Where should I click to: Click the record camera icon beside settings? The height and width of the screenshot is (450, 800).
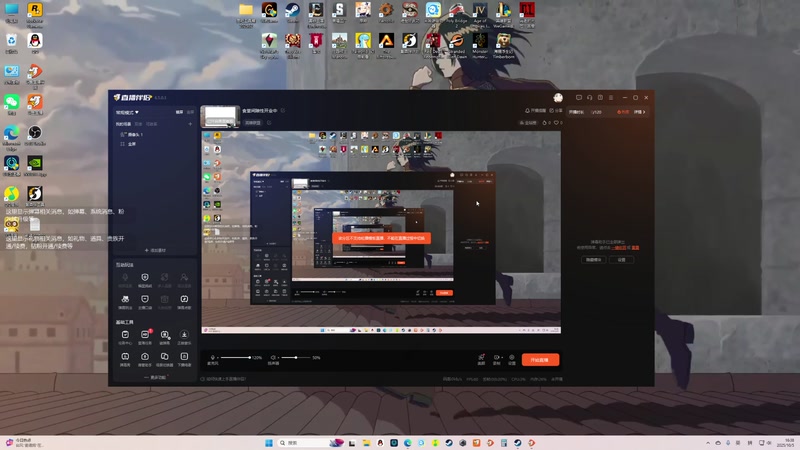click(496, 360)
